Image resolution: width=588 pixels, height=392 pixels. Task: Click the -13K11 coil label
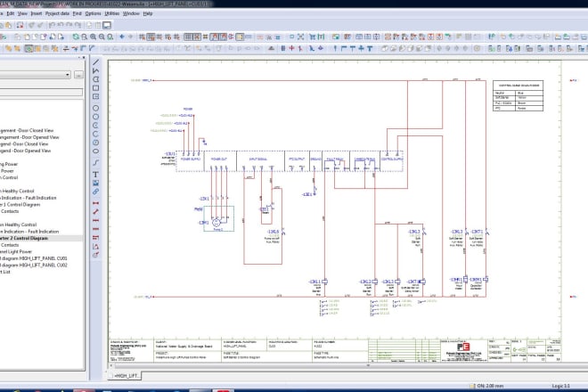[x=314, y=282]
